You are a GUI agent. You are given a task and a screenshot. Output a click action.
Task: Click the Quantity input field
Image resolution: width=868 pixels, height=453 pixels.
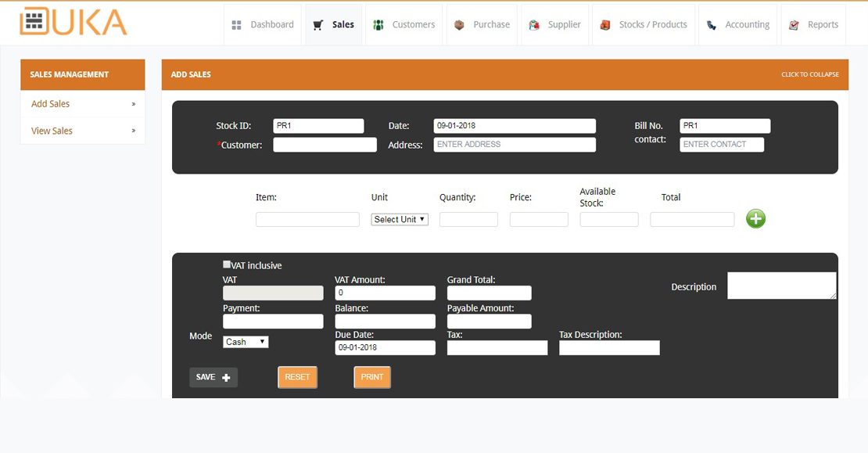coord(468,219)
